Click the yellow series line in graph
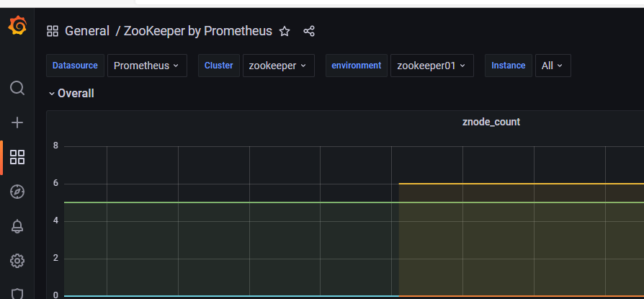 519,184
